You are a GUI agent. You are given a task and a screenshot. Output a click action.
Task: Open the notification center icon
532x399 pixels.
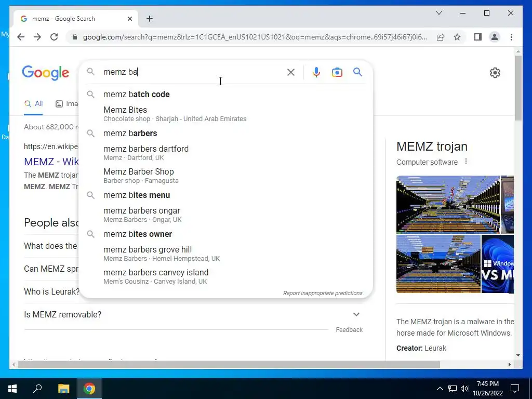tap(515, 389)
